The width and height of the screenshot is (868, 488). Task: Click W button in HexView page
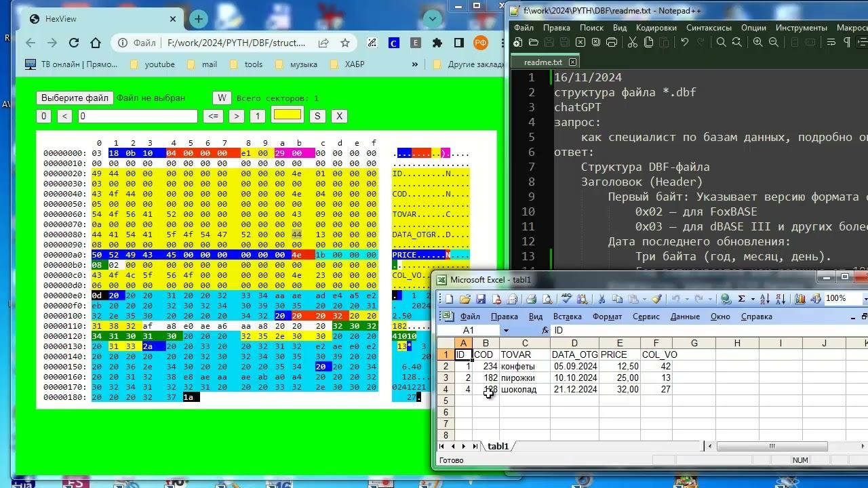[221, 98]
